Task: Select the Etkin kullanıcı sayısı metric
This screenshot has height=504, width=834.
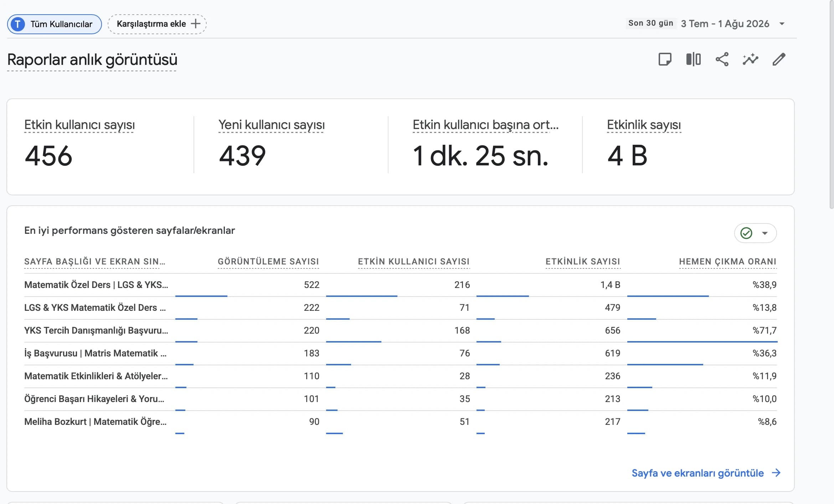Action: click(x=79, y=125)
